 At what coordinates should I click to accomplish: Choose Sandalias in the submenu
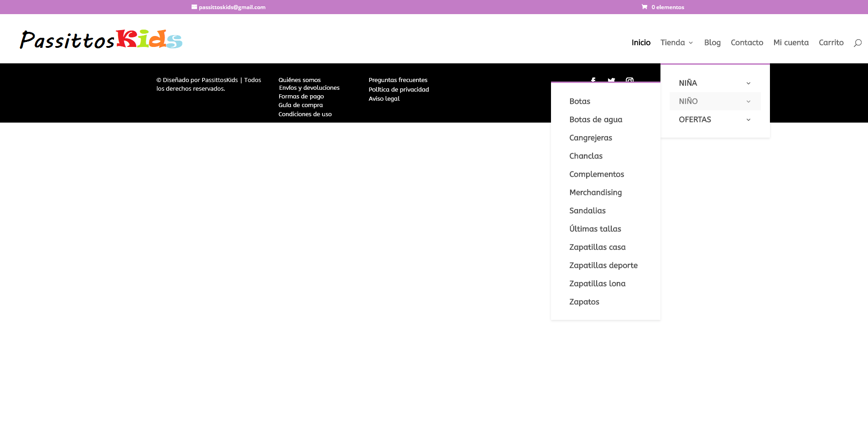(x=587, y=211)
